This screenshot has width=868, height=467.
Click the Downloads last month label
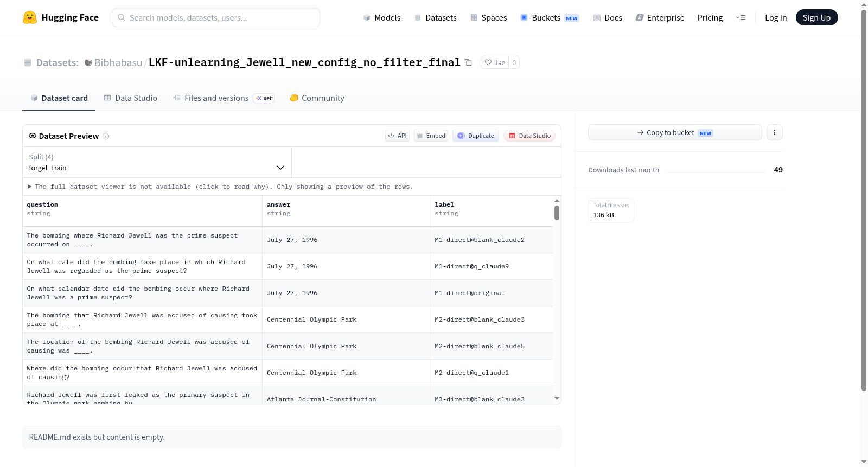623,170
